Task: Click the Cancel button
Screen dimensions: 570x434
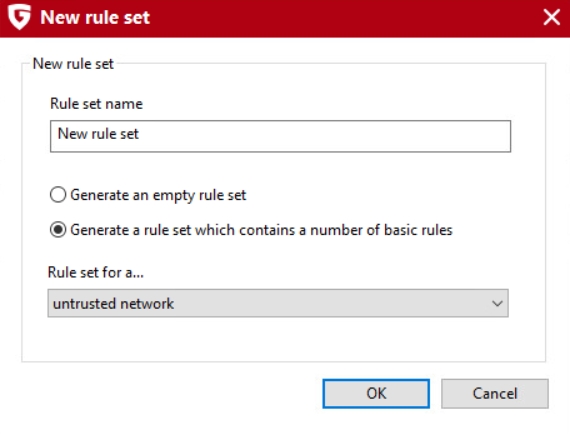Action: [x=494, y=394]
